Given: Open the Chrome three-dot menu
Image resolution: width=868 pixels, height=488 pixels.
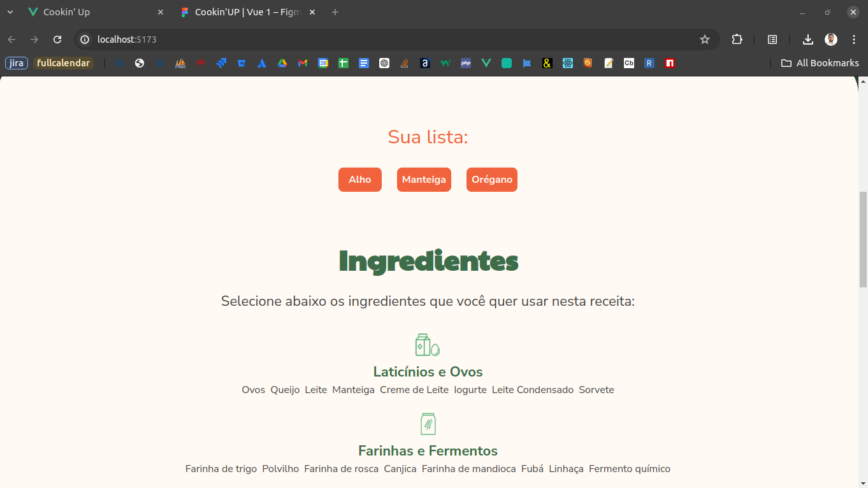Looking at the screenshot, I should click(x=854, y=39).
